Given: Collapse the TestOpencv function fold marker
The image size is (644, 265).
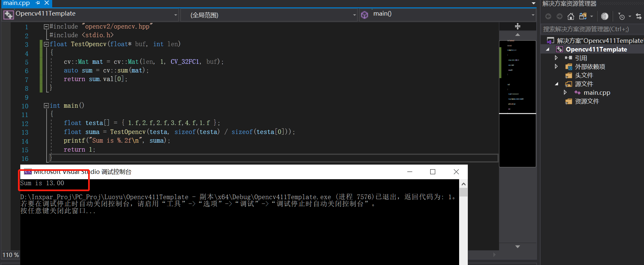Looking at the screenshot, I should coord(46,44).
